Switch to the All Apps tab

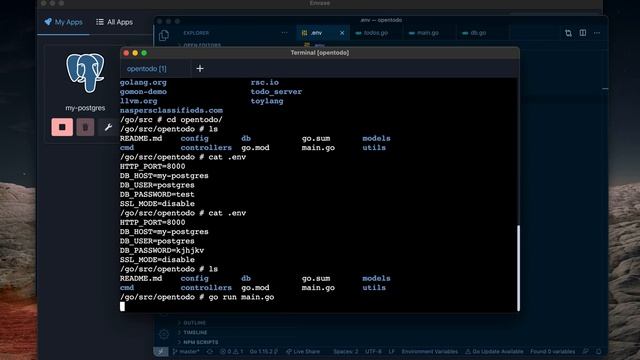click(114, 22)
